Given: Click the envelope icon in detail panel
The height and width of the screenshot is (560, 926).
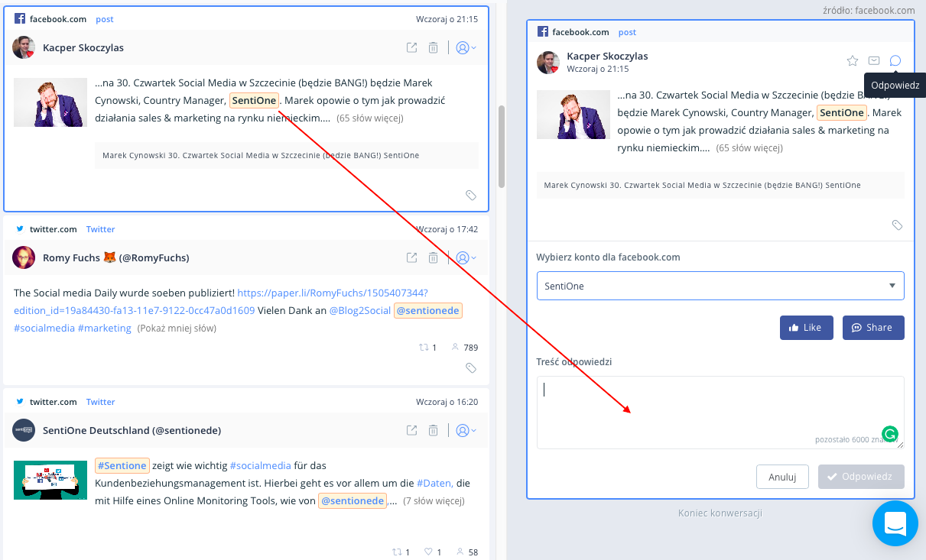Looking at the screenshot, I should 874,61.
